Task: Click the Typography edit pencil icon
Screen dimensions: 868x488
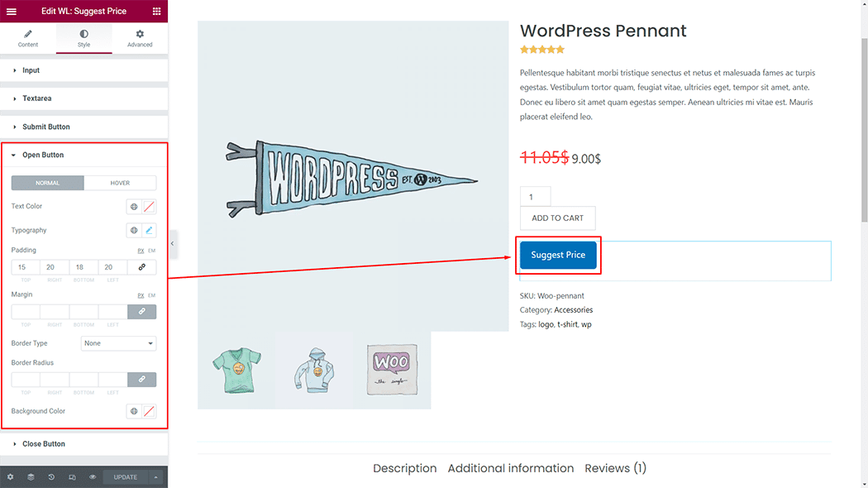Action: 150,231
